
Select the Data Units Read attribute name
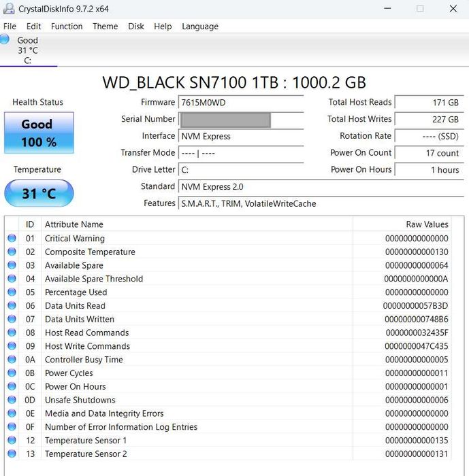coord(75,306)
